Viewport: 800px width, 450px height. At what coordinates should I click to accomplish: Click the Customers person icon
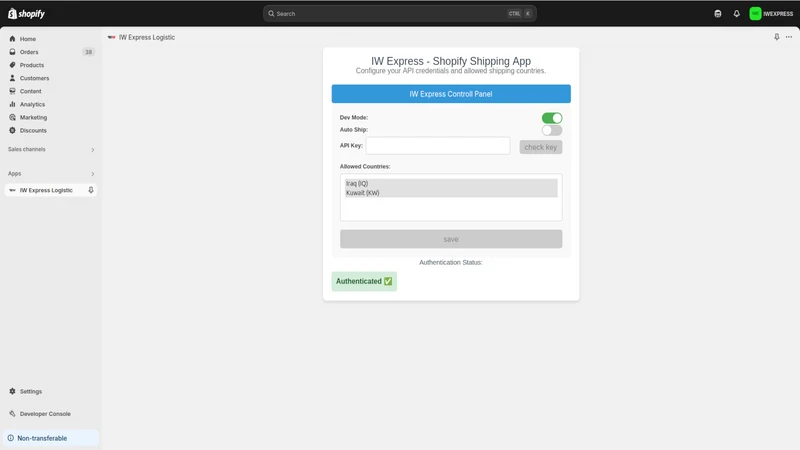click(12, 78)
